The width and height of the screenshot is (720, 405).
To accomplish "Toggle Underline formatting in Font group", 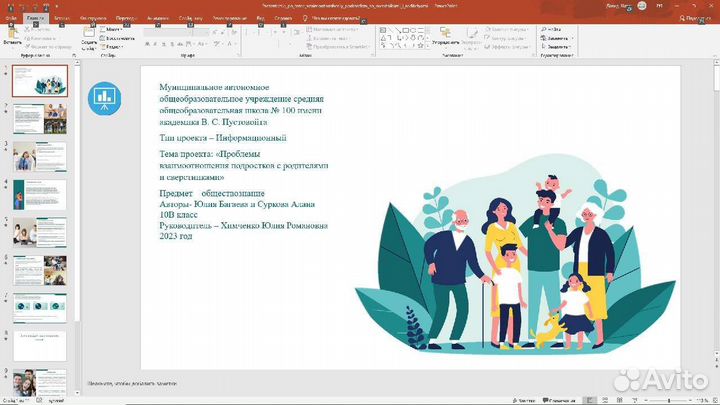I will (x=163, y=44).
